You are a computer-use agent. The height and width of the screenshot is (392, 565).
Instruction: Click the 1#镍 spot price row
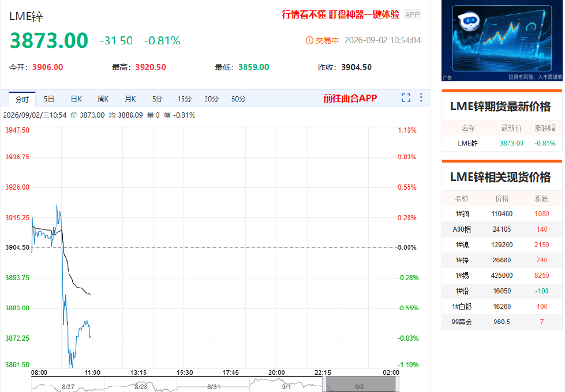click(x=502, y=245)
